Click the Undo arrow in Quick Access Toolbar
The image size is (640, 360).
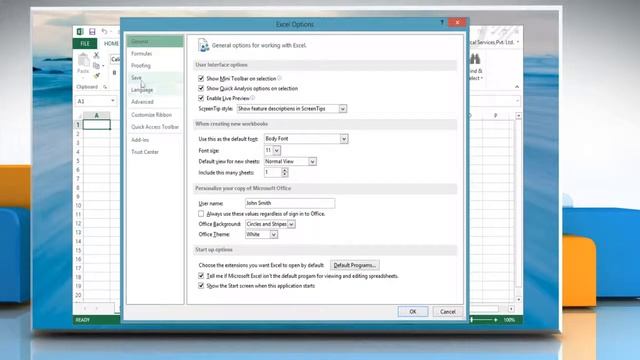[x=104, y=32]
